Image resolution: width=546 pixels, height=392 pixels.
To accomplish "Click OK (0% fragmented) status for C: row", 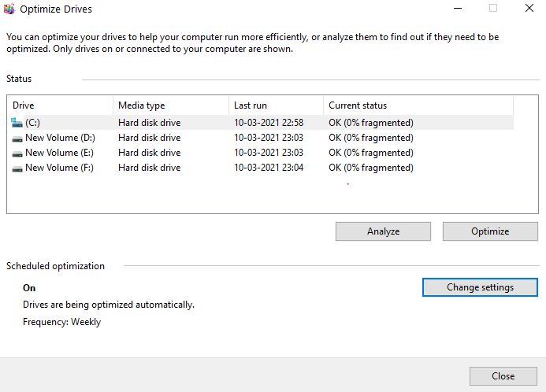I will [371, 123].
